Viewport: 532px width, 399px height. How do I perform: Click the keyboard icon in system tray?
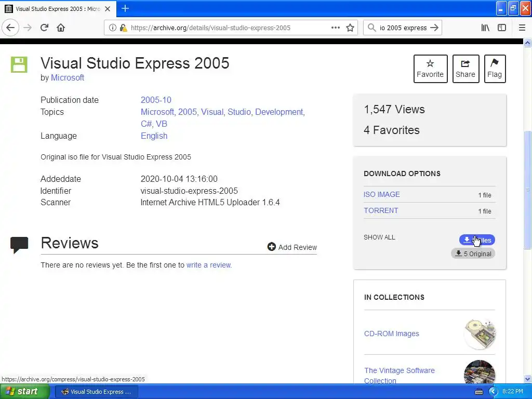point(478,392)
